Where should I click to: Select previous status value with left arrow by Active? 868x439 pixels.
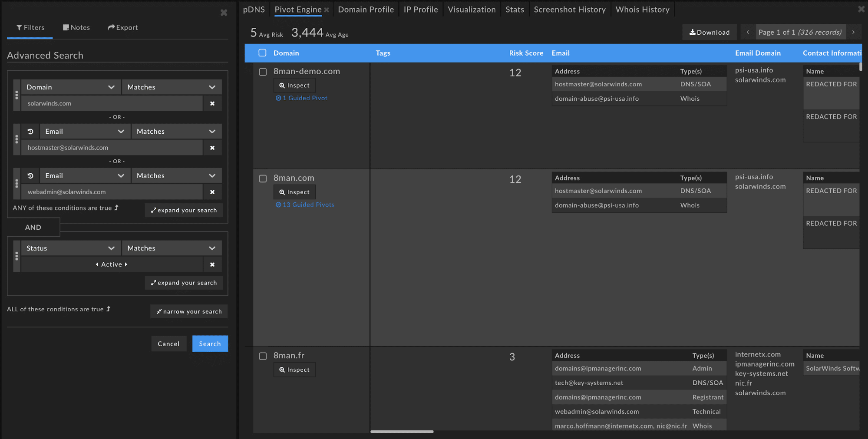click(97, 264)
